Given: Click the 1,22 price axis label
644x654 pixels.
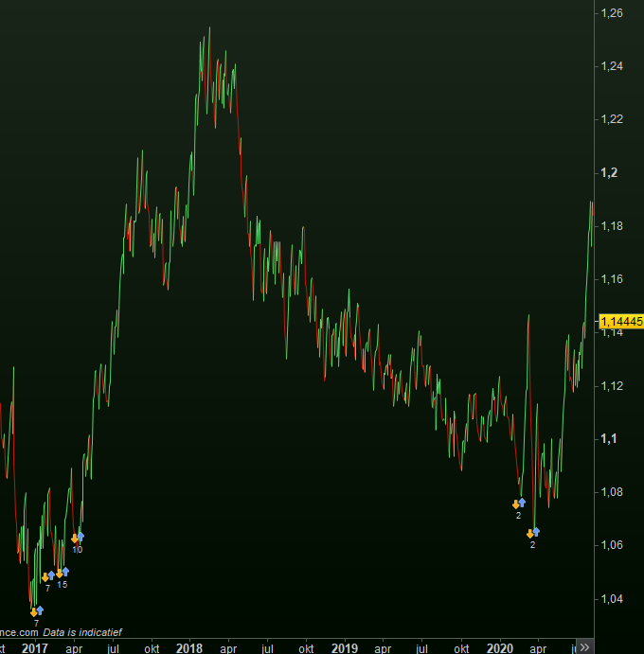Looking at the screenshot, I should [x=612, y=119].
